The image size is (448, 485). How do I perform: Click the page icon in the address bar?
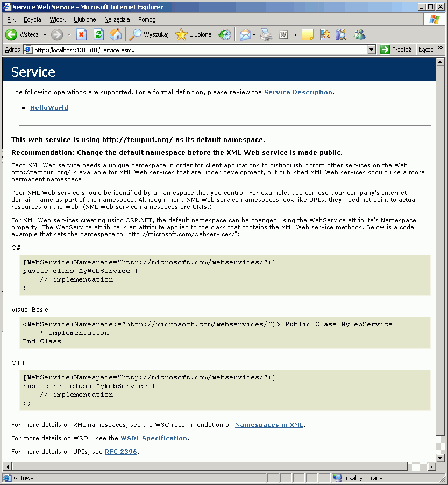click(x=29, y=50)
